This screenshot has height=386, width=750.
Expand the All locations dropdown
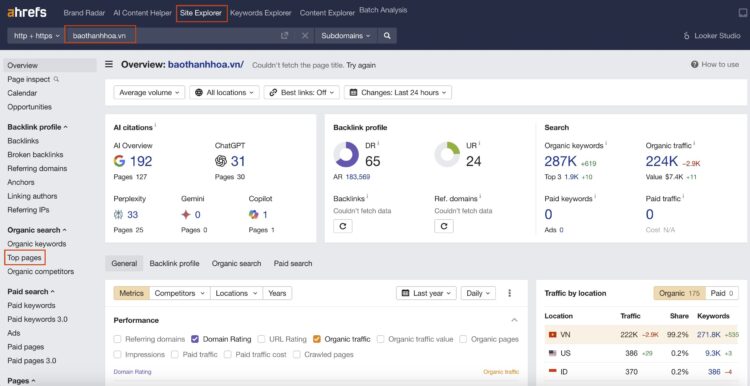tap(224, 93)
